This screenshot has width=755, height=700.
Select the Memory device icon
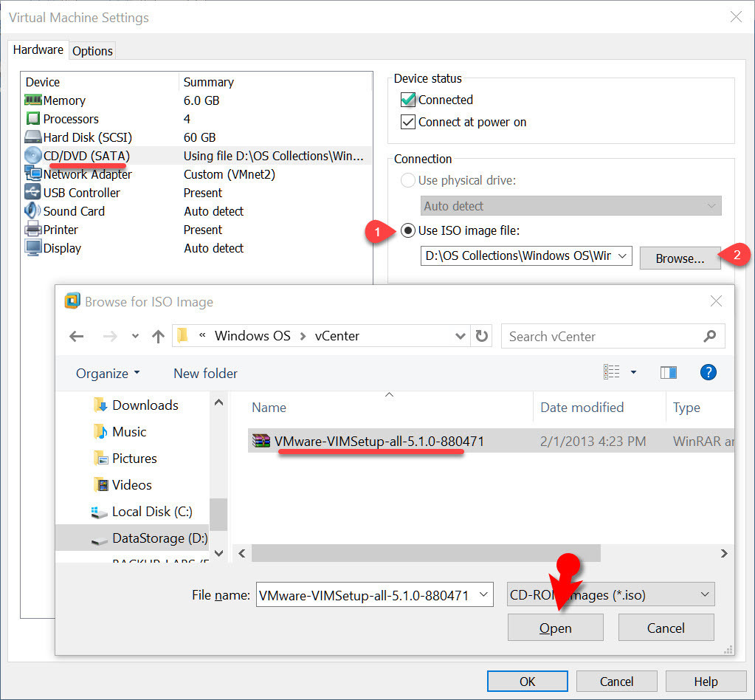(32, 100)
